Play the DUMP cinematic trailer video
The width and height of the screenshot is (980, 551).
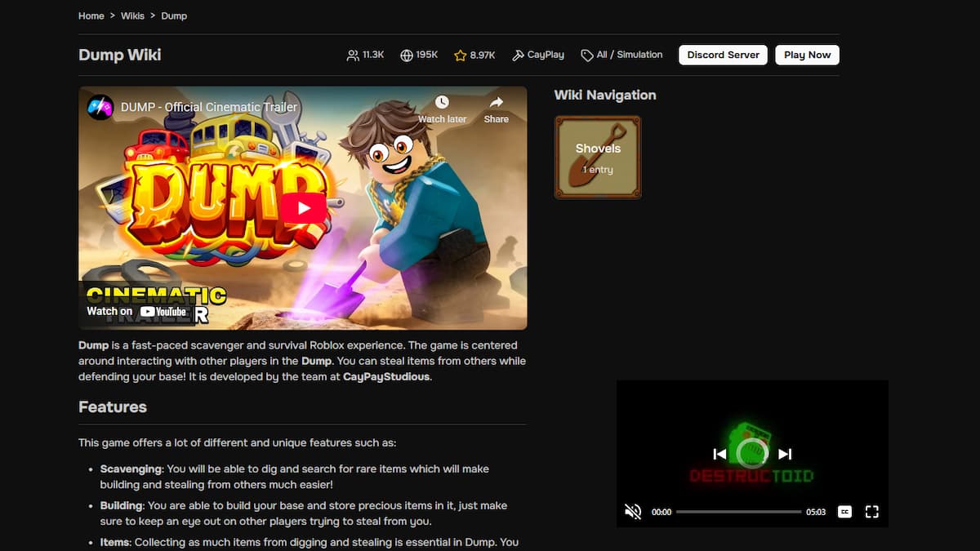[303, 207]
